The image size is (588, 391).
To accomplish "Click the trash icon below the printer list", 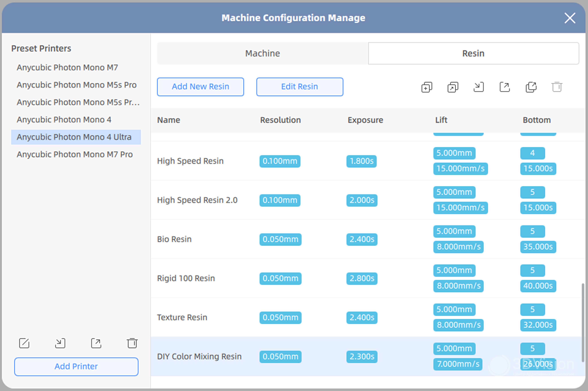I will [132, 343].
